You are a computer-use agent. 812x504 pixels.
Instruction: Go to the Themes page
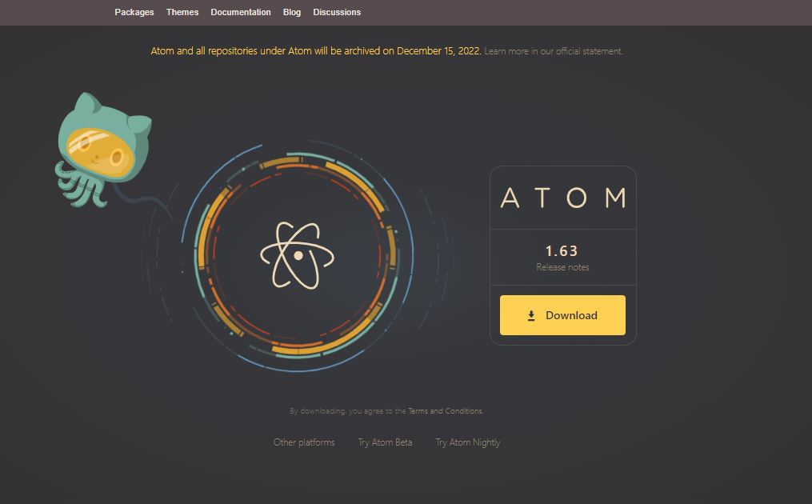(182, 12)
